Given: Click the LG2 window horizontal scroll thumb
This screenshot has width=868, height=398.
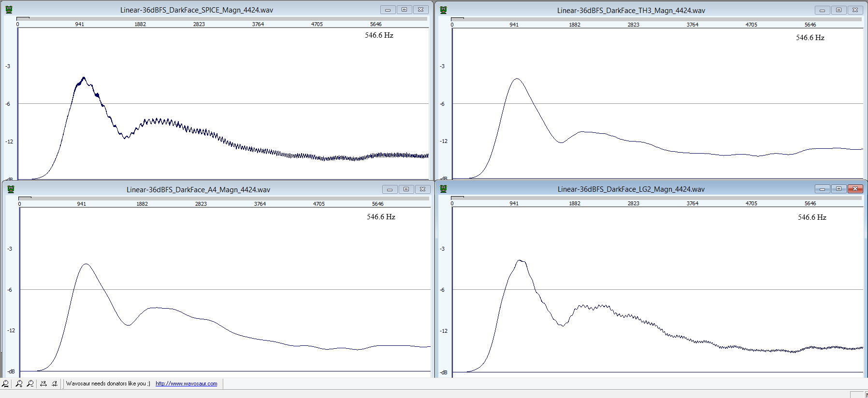Looking at the screenshot, I should click(x=457, y=197).
